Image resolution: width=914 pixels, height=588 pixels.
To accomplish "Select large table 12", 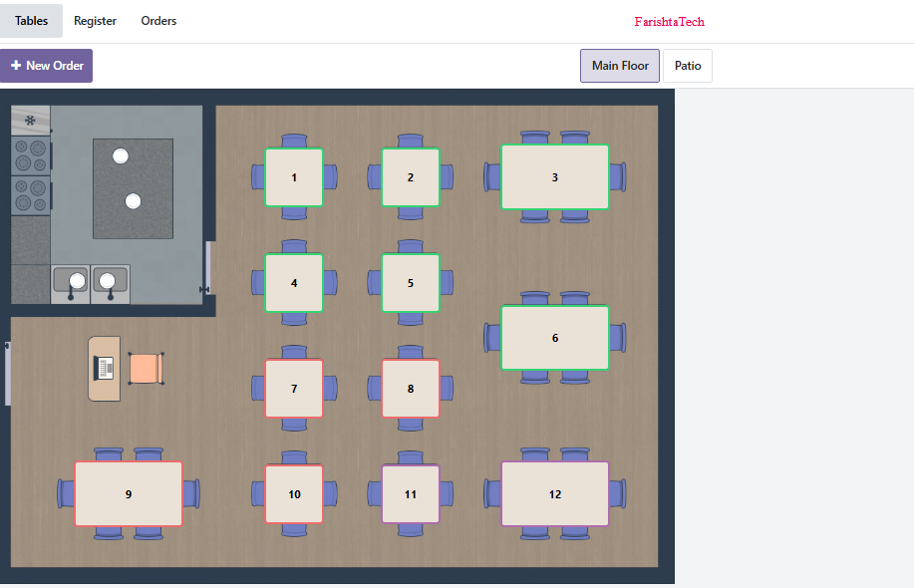I will [x=554, y=494].
